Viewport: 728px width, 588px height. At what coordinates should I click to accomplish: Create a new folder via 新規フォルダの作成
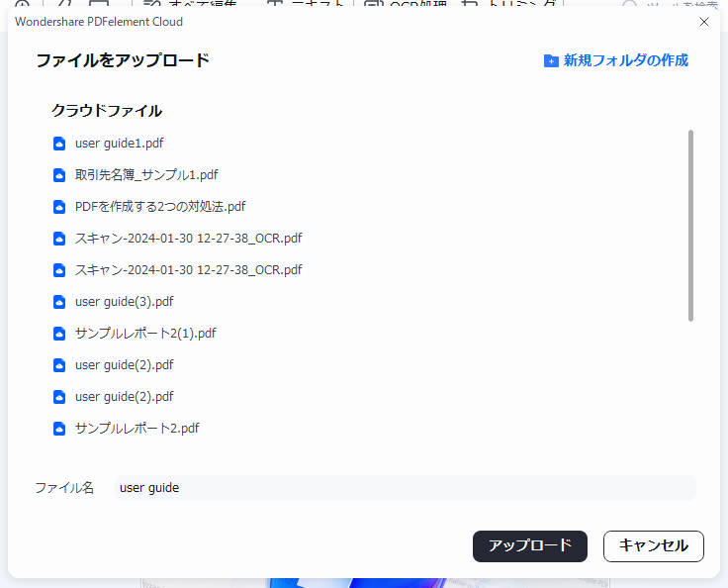point(615,60)
